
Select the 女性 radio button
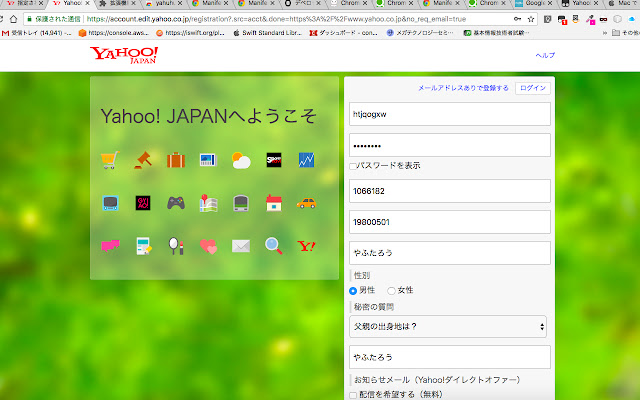pos(391,290)
